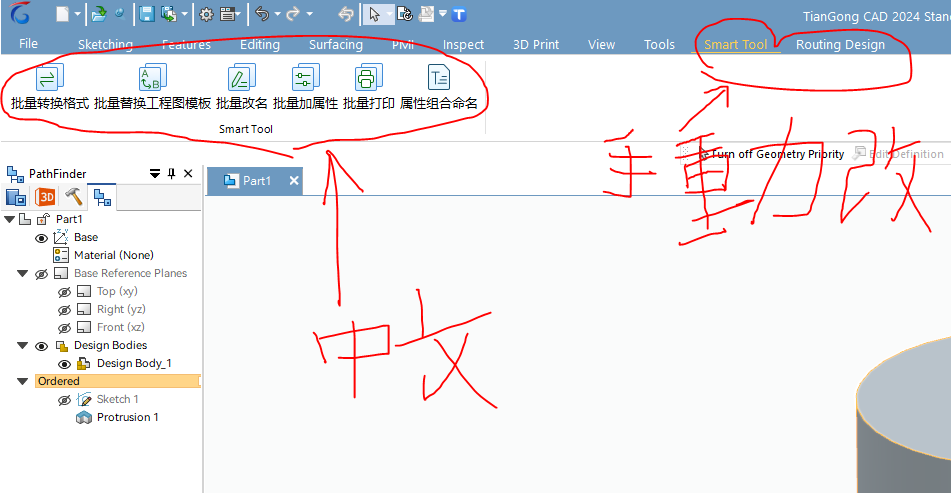Viewport: 951px width, 493px height.
Task: Click the Save As copy icon
Action: coord(169,14)
